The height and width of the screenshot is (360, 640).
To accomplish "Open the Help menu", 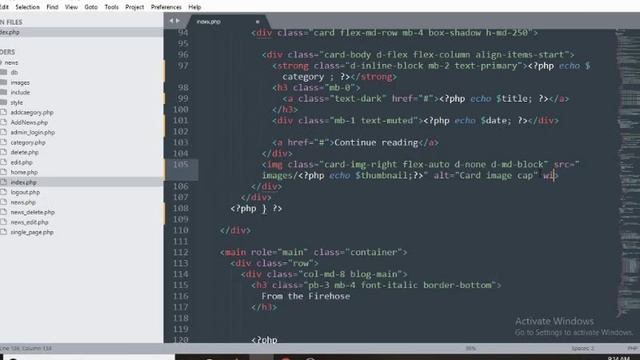I will [195, 7].
